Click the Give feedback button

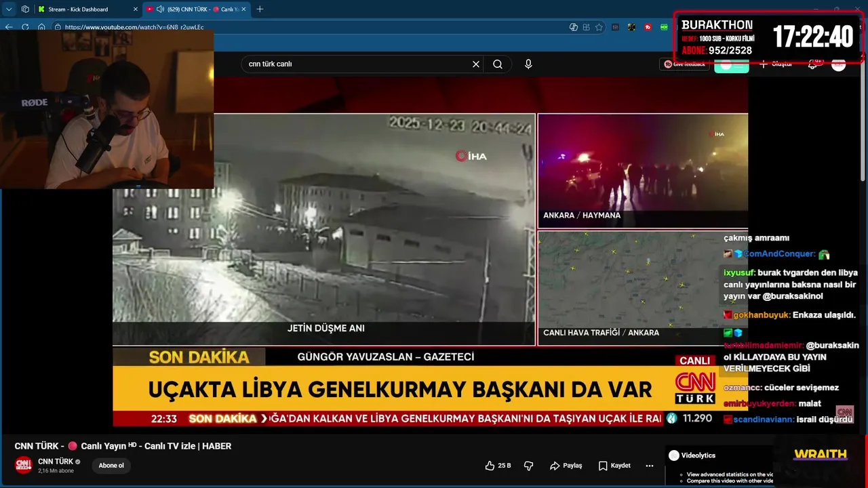(684, 64)
